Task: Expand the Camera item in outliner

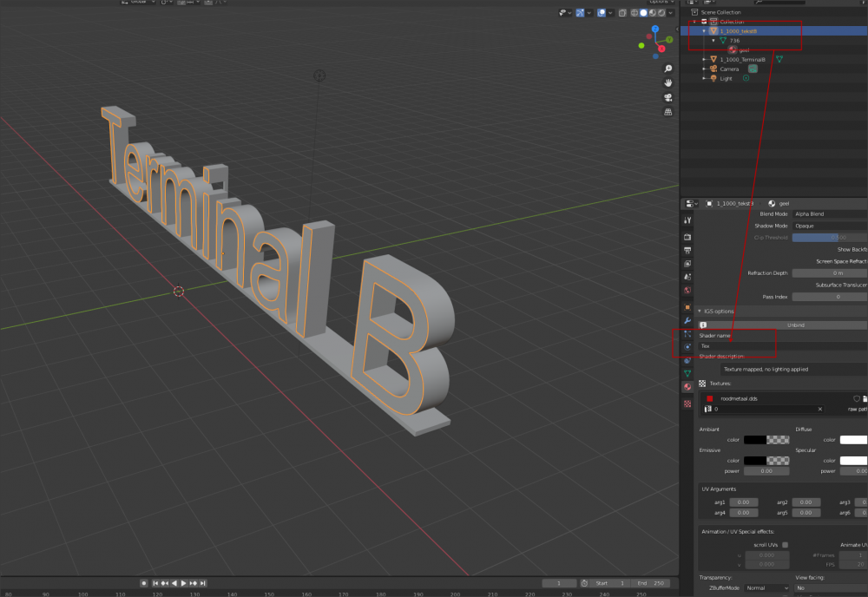Action: [704, 69]
